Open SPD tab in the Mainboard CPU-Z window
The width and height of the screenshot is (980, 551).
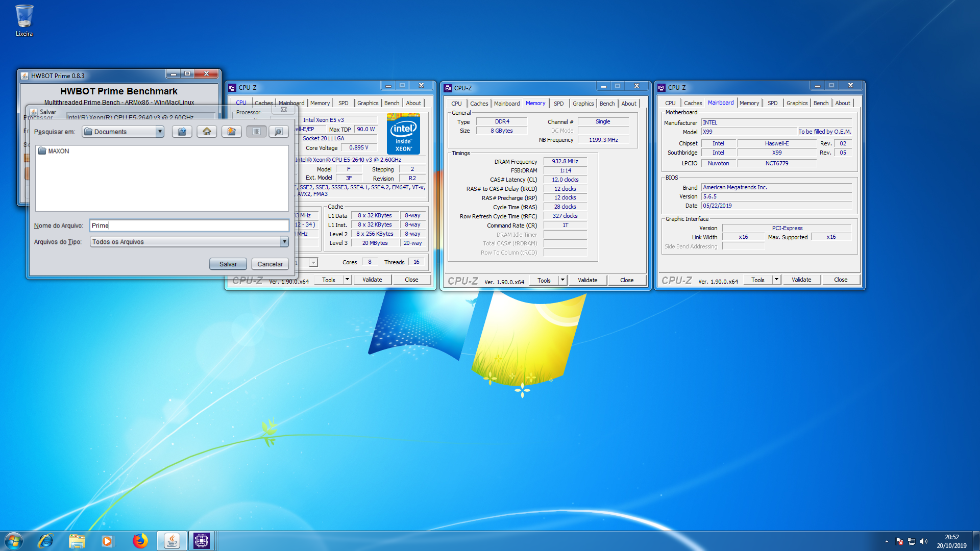(x=773, y=103)
